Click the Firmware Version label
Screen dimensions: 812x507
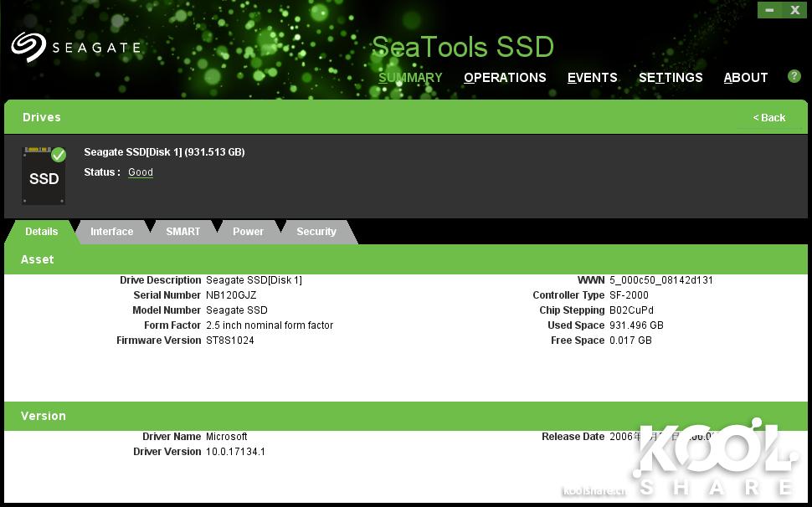coord(158,340)
